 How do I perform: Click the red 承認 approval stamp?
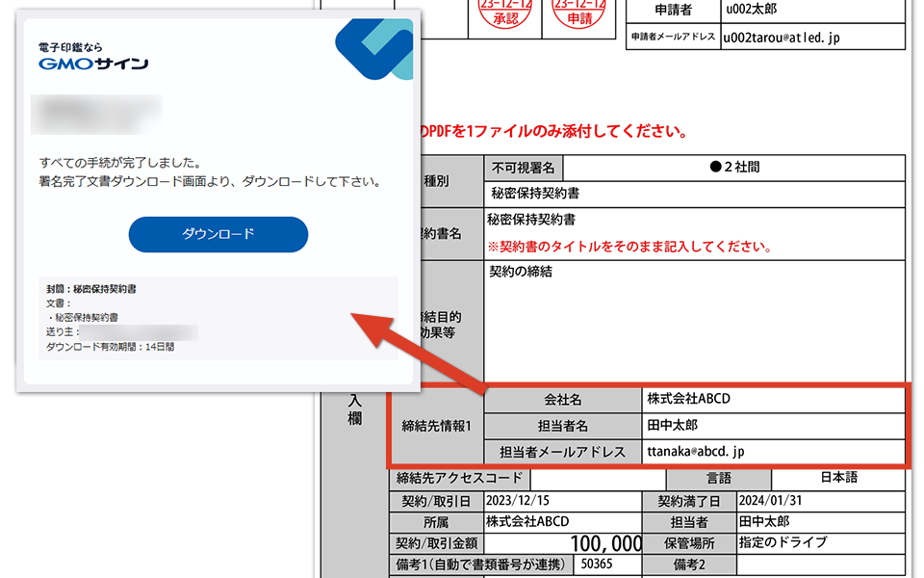504,16
